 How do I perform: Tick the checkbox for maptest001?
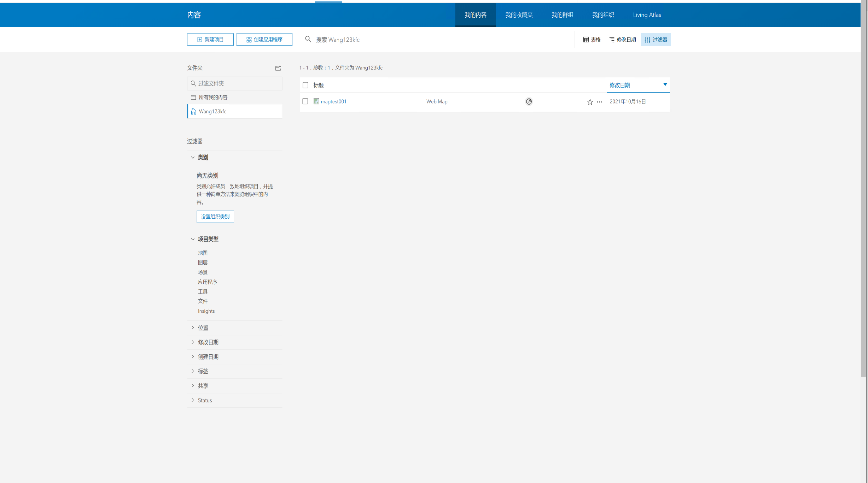coord(305,101)
